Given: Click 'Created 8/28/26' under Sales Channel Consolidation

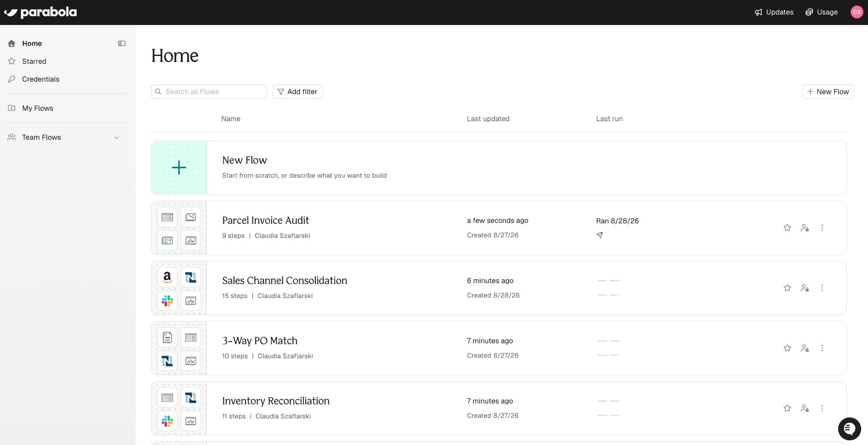Looking at the screenshot, I should [x=493, y=295].
